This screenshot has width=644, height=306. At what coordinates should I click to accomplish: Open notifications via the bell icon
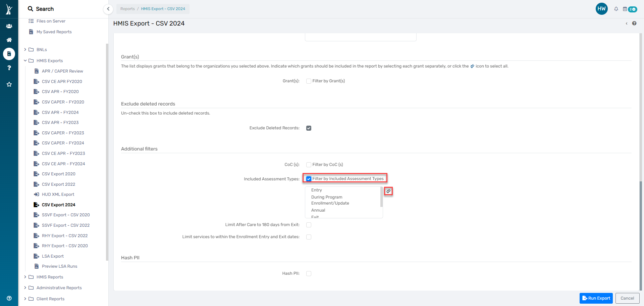(616, 9)
